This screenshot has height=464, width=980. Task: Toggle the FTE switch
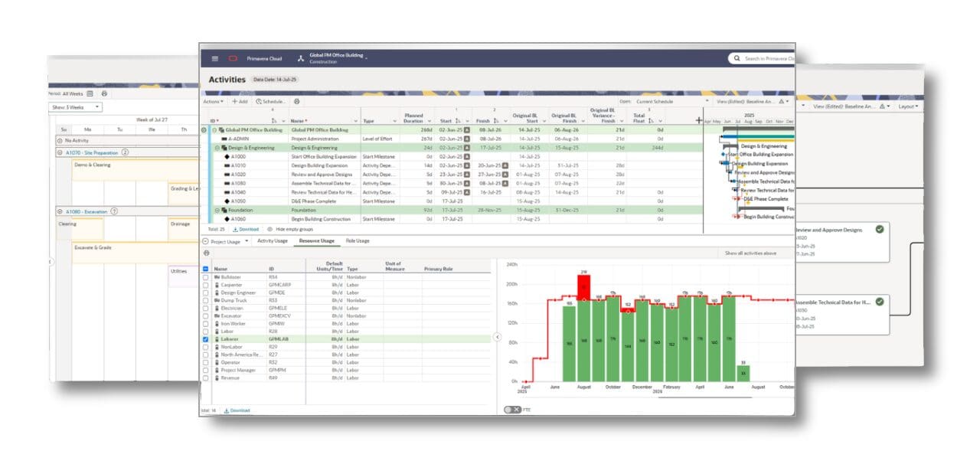[512, 410]
